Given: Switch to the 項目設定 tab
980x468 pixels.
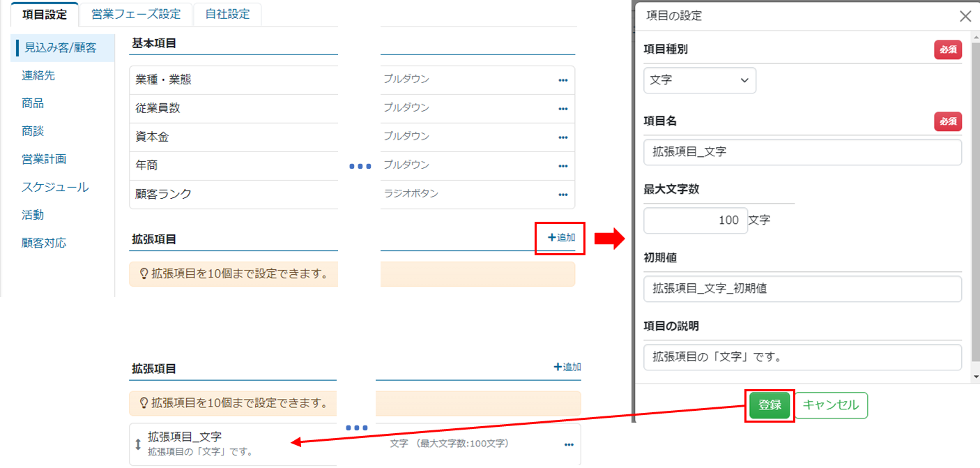Looking at the screenshot, I should tap(45, 14).
